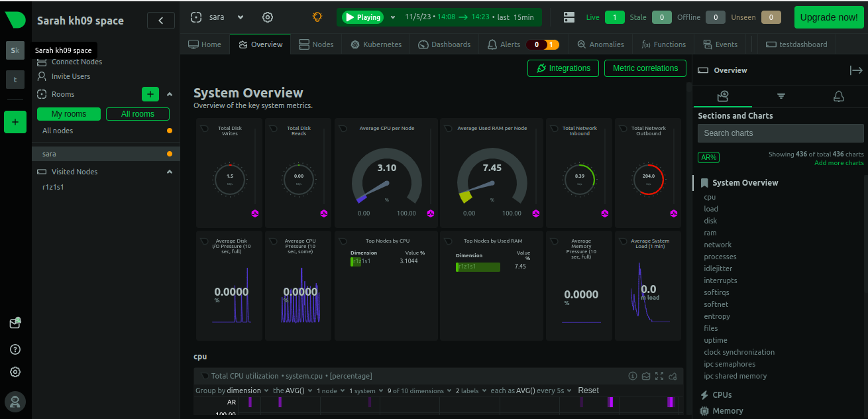
Task: Click the lightbulb tips icon
Action: tap(317, 17)
